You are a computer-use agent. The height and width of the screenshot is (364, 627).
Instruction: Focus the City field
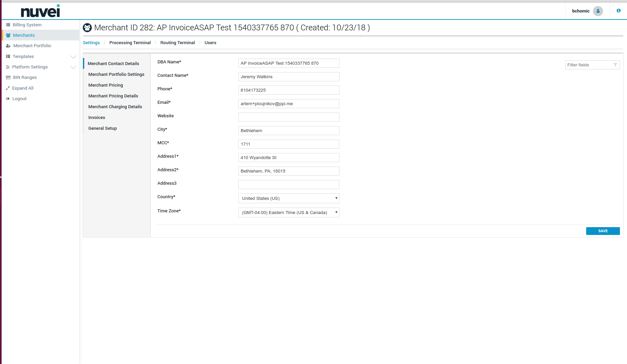tap(289, 131)
